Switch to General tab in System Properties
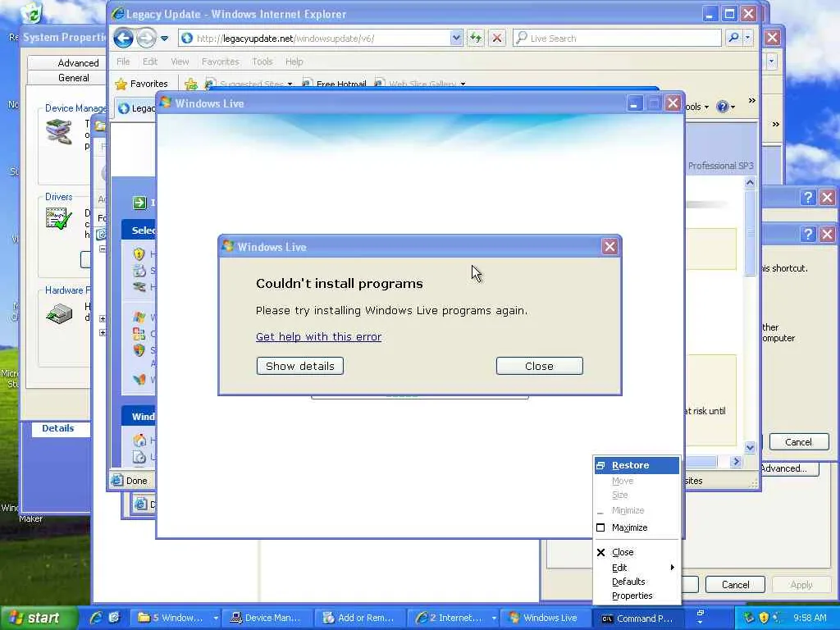Screen dimensions: 840x630 [74, 78]
